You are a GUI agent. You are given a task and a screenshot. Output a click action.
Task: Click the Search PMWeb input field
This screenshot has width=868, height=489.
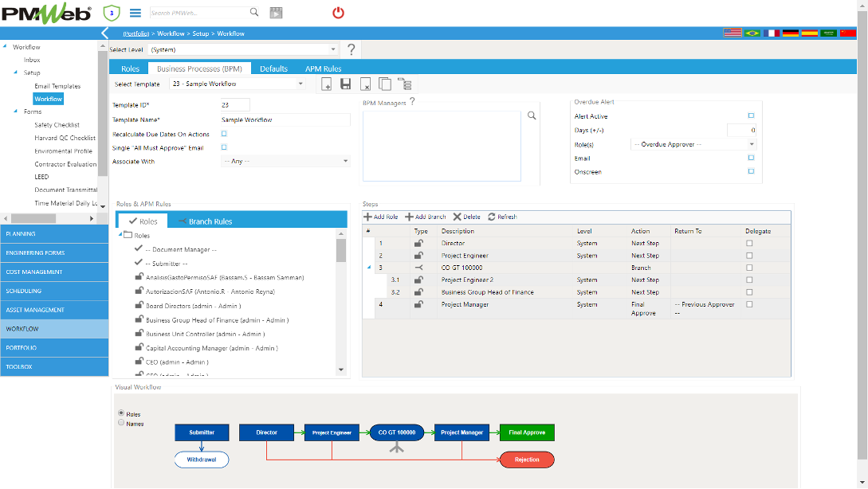(198, 13)
